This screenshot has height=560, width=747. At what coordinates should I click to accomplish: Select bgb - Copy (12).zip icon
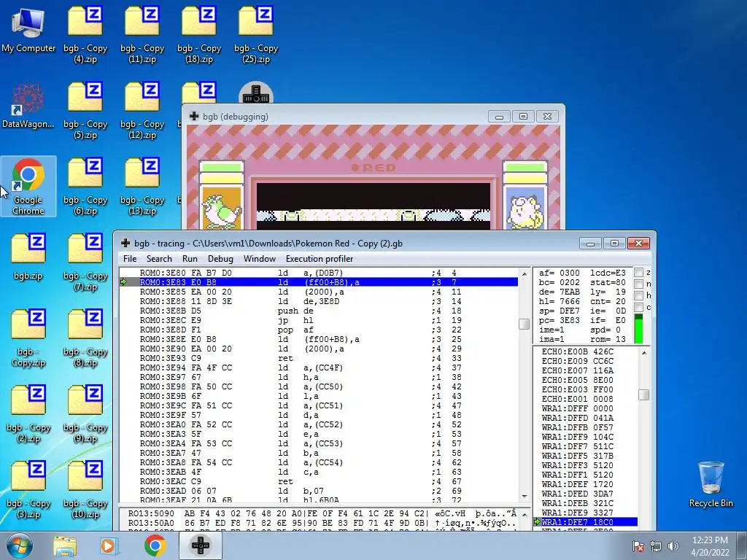point(142,111)
